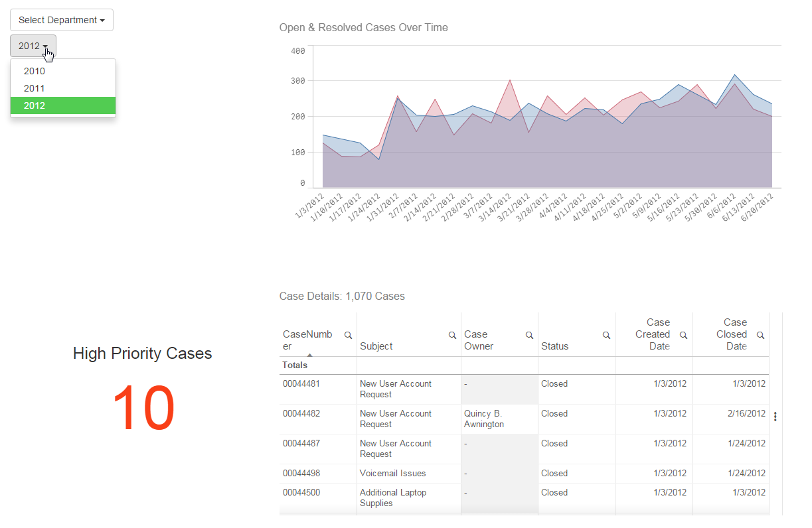Open the table's three-dot options menu
This screenshot has height=528, width=812.
pyautogui.click(x=775, y=417)
